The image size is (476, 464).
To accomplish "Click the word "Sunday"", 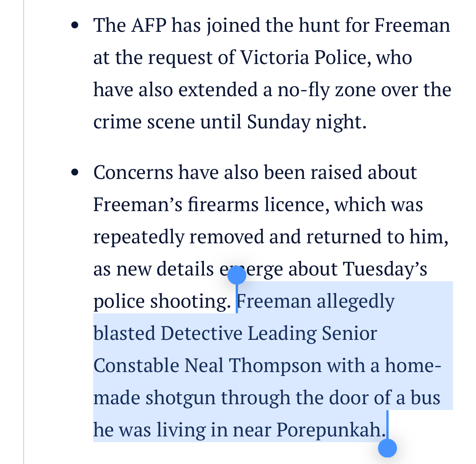I will coord(279,122).
